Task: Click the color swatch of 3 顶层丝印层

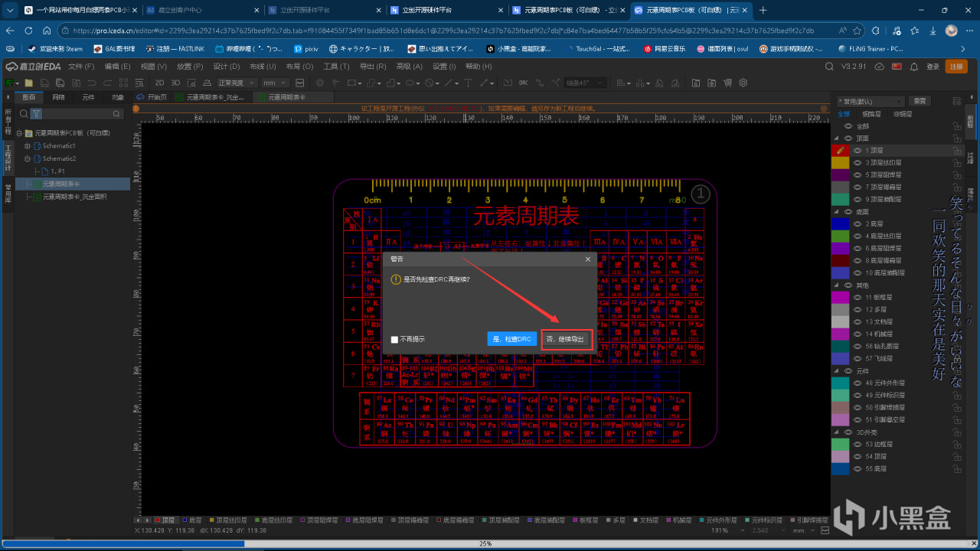Action: pos(840,163)
